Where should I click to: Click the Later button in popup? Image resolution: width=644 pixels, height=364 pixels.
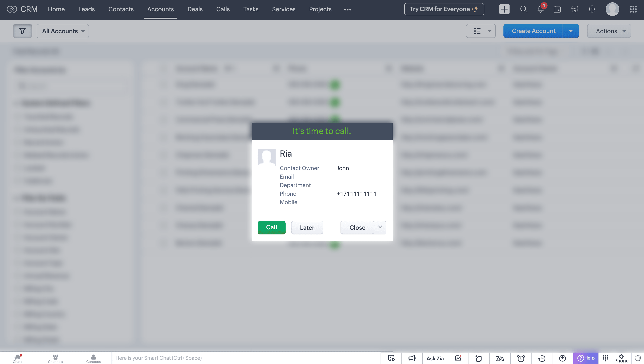pos(307,227)
